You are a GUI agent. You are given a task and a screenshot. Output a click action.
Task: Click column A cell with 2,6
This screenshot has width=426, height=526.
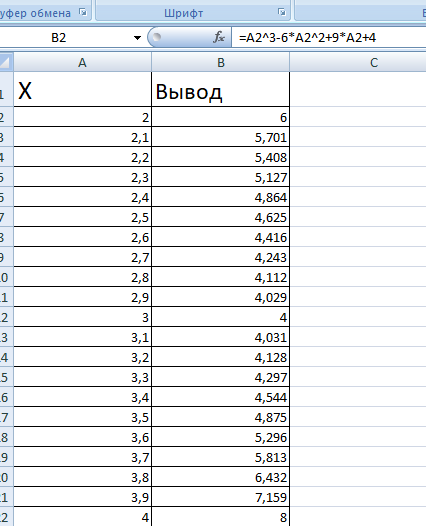tap(83, 237)
